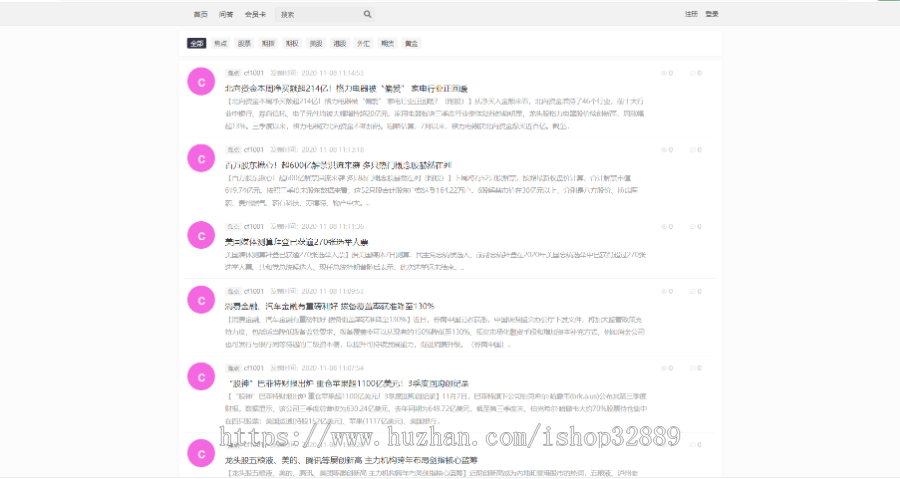The image size is (900, 479).
Task: View count icon on 巴菲特财报 post
Action: coord(664,368)
